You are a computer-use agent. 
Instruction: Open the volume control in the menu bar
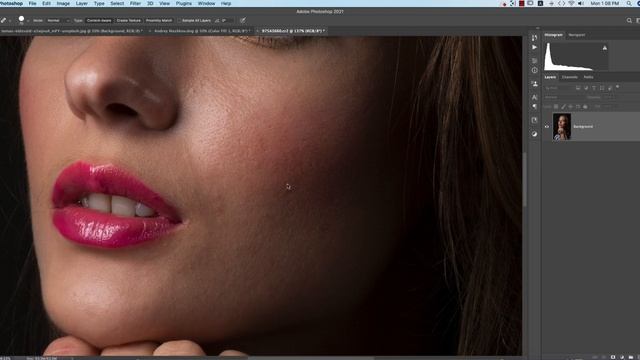[580, 3]
